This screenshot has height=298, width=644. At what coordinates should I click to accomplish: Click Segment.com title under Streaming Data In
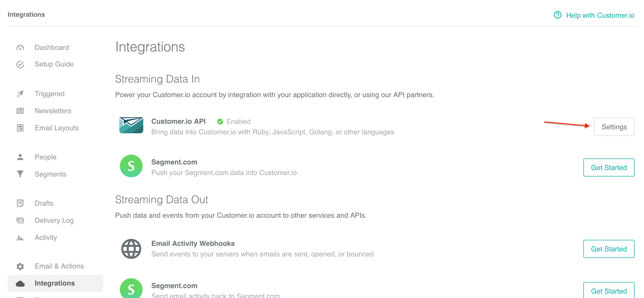[174, 162]
